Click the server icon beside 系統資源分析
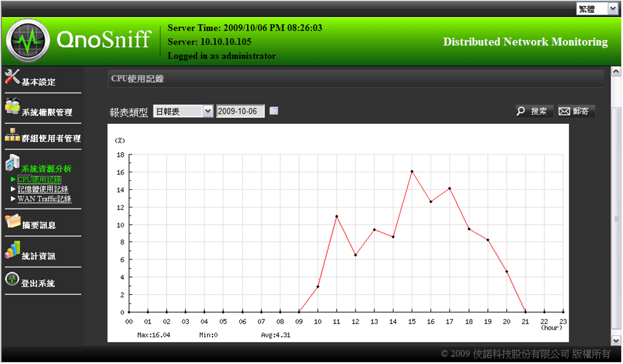This screenshot has width=623, height=364. click(12, 163)
